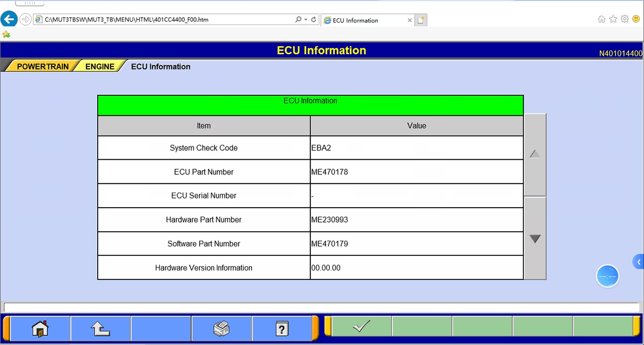Refresh the page using the reload icon
The height and width of the screenshot is (345, 644).
[x=314, y=20]
